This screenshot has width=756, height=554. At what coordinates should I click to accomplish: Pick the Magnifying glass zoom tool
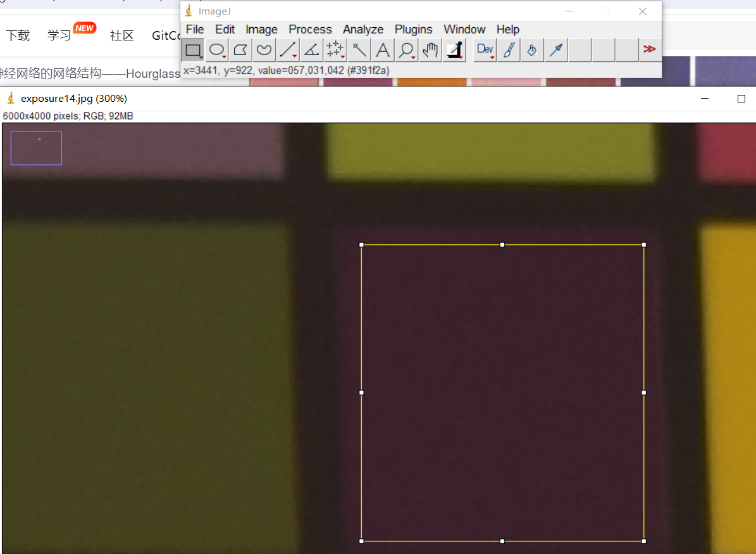click(x=406, y=50)
